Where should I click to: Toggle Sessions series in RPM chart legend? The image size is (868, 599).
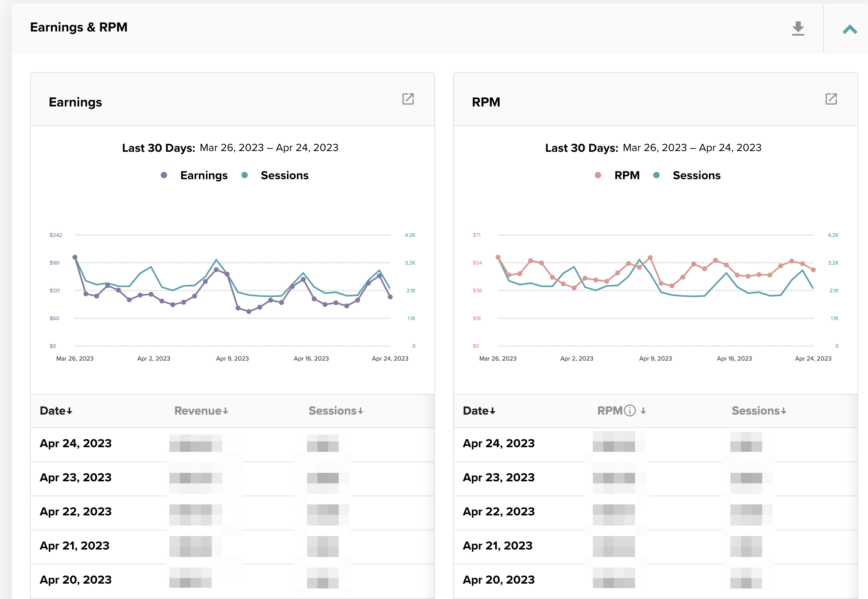[686, 175]
